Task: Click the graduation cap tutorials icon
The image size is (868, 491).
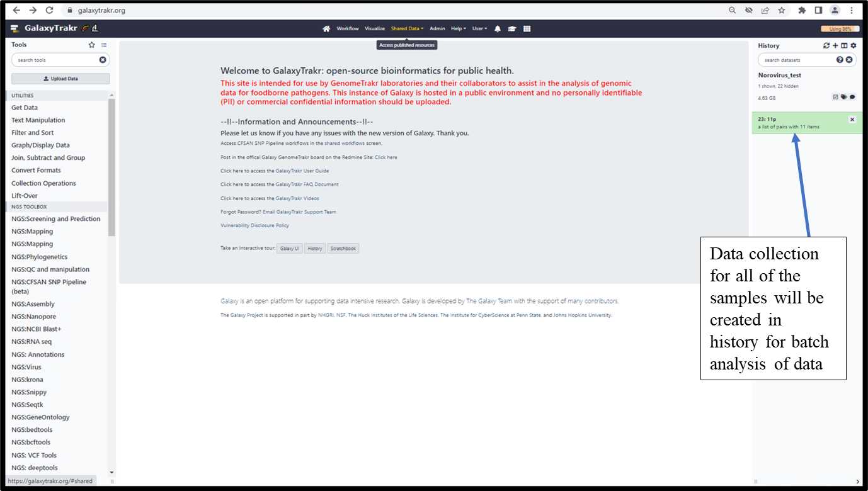Action: point(512,28)
